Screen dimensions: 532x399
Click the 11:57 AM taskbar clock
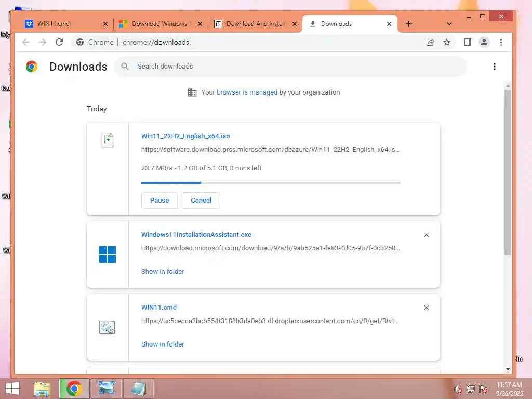(509, 385)
